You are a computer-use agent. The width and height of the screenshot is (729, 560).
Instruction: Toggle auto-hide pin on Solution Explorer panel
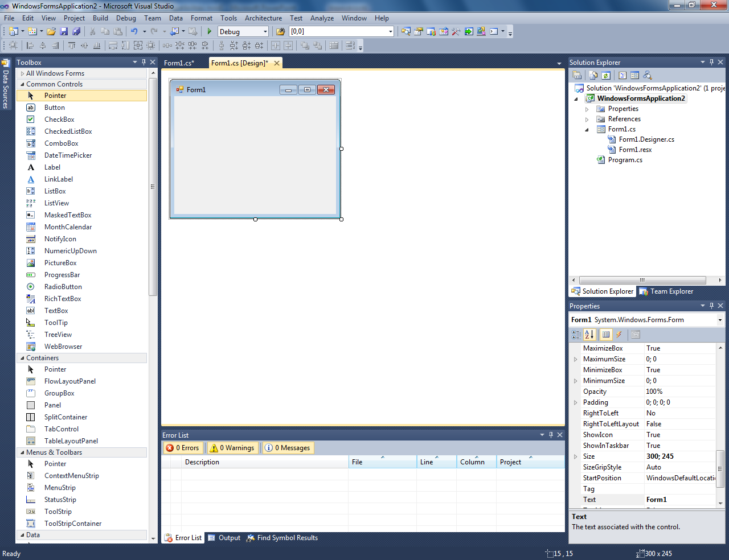[x=711, y=62]
